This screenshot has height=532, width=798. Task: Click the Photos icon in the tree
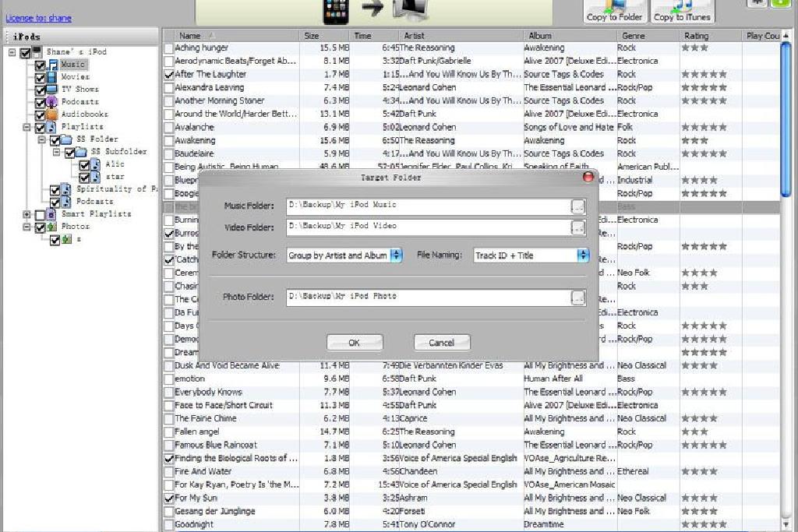point(52,227)
